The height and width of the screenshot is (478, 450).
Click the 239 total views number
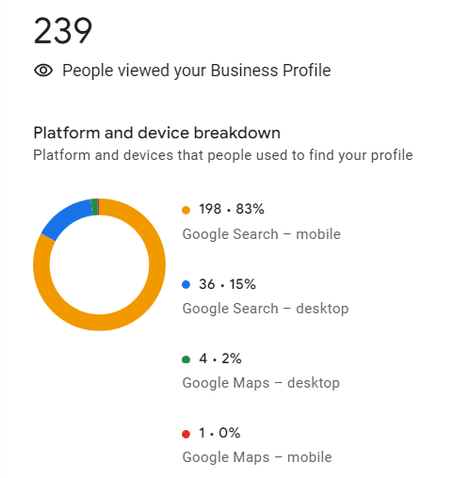point(63,31)
